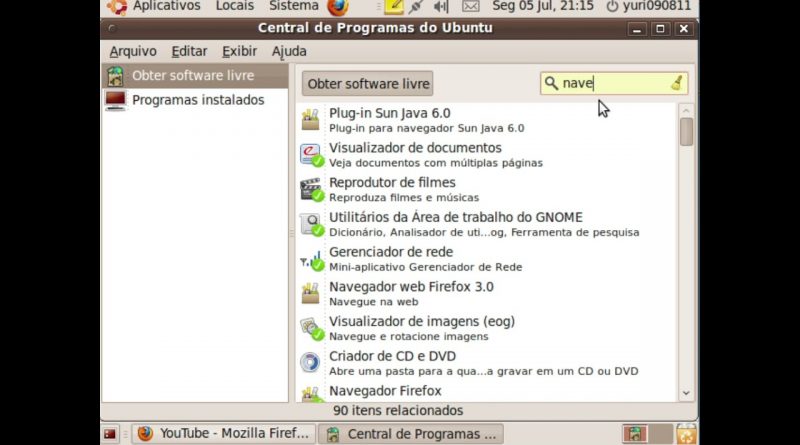Select the Navegador Firefox entry
This screenshot has height=445, width=800.
point(487,391)
